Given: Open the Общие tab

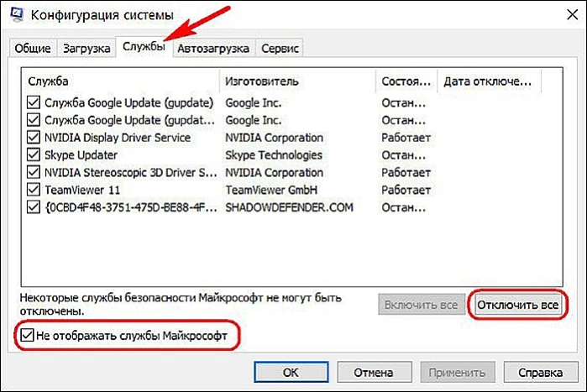Looking at the screenshot, I should pos(33,48).
